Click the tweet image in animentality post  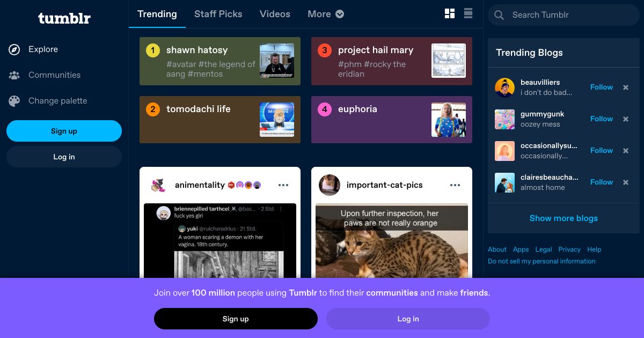tap(220, 241)
